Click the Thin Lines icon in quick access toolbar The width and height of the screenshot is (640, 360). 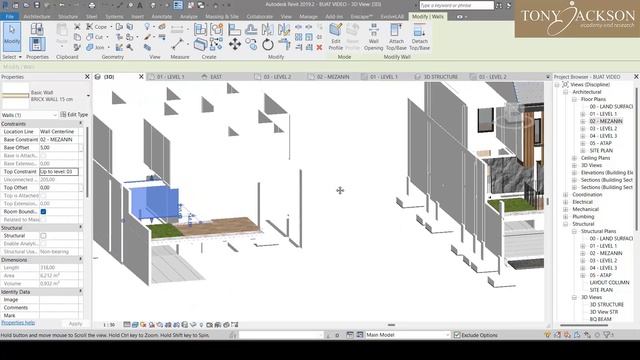pos(178,5)
